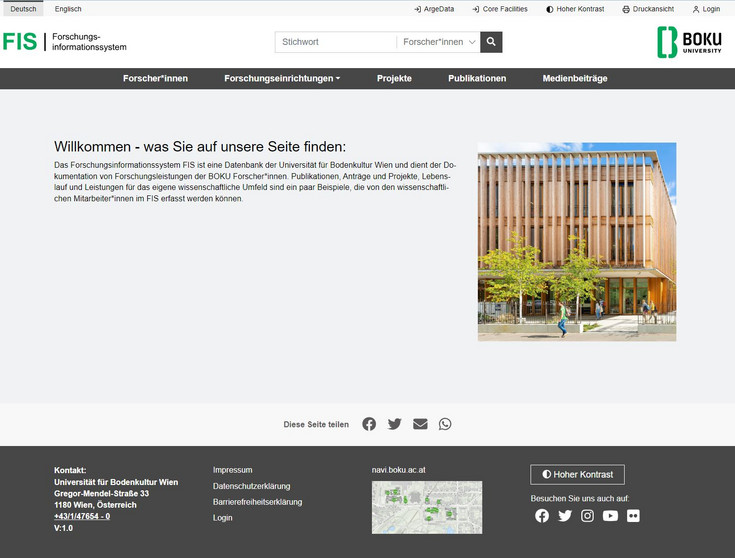This screenshot has height=558, width=735.
Task: Open the Medienbeiträge navigation item
Action: pos(575,78)
